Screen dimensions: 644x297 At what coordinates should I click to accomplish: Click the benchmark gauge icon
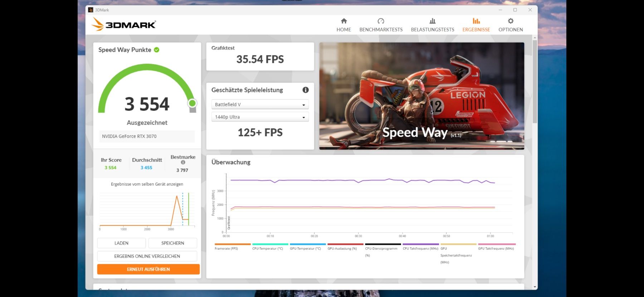(381, 21)
